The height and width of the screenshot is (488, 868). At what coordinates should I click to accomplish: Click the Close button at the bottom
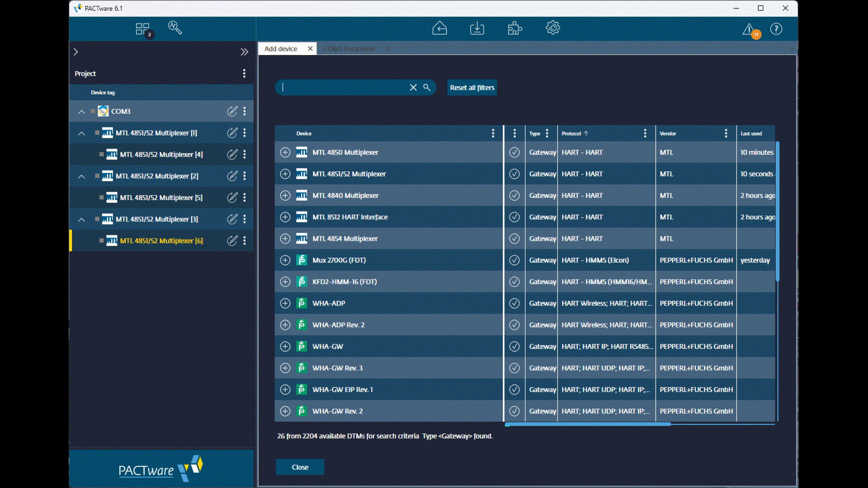click(x=300, y=467)
